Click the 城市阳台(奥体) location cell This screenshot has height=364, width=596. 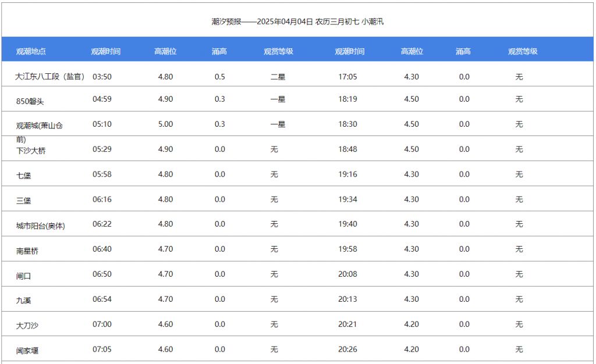[41, 226]
